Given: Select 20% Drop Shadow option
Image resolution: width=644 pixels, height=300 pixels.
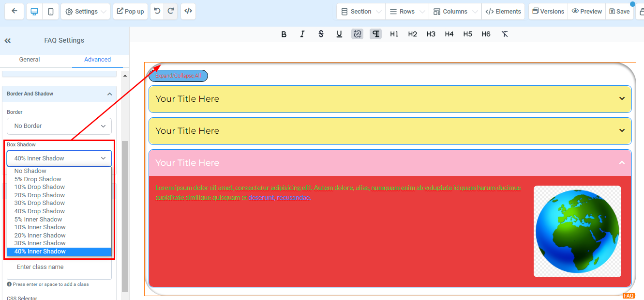Looking at the screenshot, I should (40, 195).
